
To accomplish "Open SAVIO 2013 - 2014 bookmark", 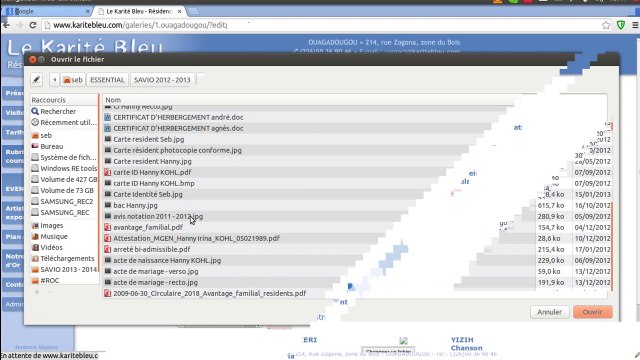I will (x=64, y=269).
